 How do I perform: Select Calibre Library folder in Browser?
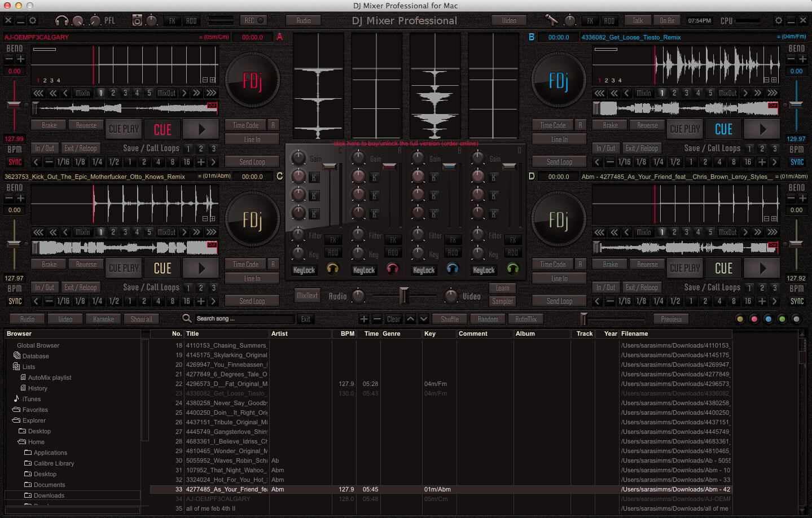(x=49, y=463)
